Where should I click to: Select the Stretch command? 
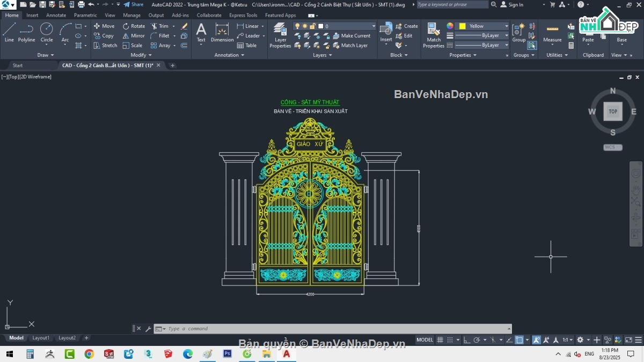[x=106, y=45]
